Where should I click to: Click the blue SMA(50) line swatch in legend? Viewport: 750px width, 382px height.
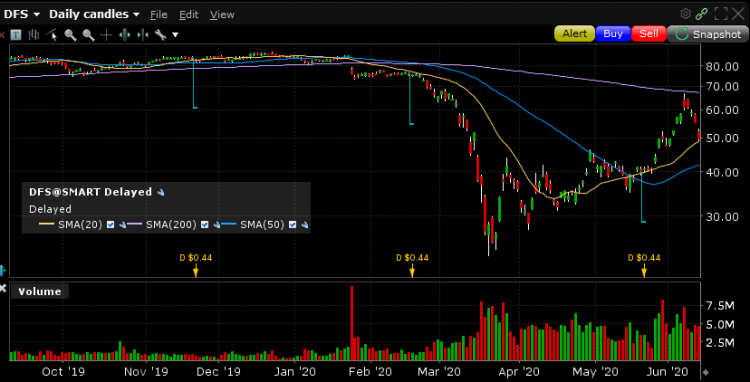229,225
